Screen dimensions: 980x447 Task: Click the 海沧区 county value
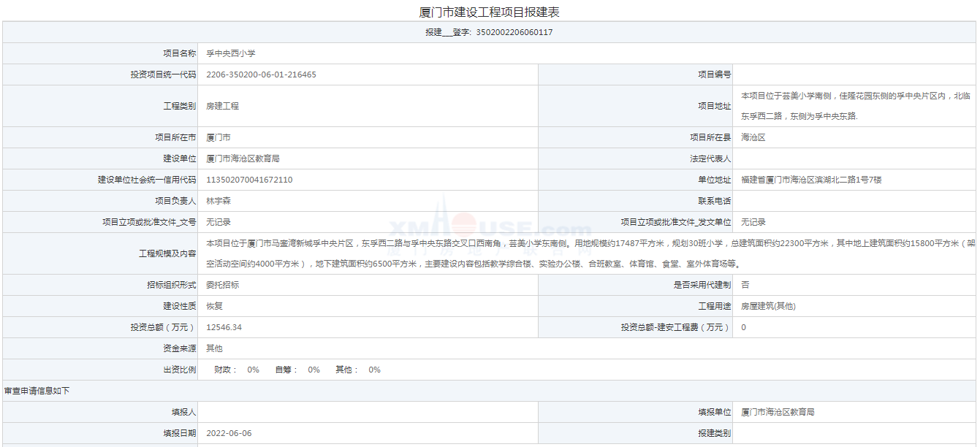coord(753,137)
